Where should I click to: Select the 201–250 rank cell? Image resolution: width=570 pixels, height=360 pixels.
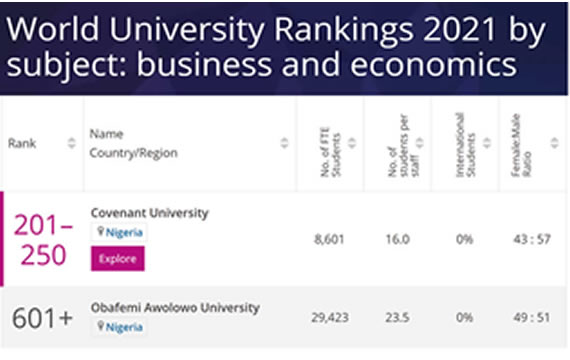click(x=43, y=240)
